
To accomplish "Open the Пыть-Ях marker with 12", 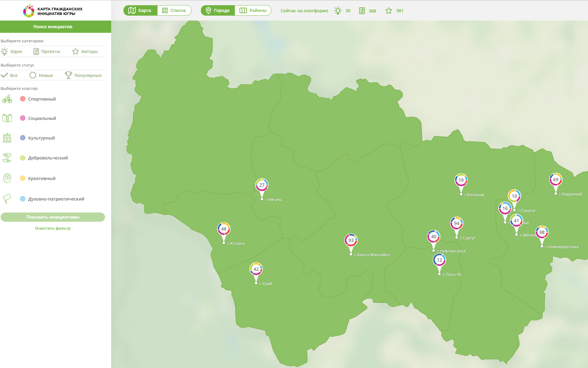I will click(439, 260).
